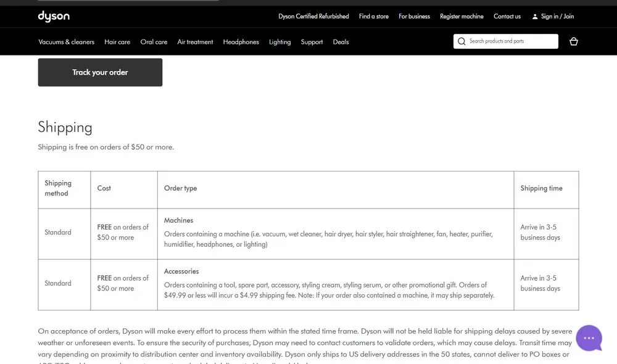Click 'Standard' in the Machines row
The image size is (617, 364).
[58, 232]
